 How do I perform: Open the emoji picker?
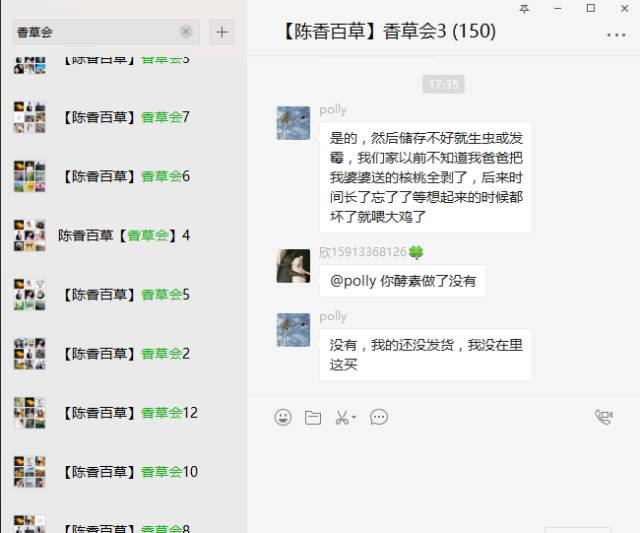coord(283,417)
